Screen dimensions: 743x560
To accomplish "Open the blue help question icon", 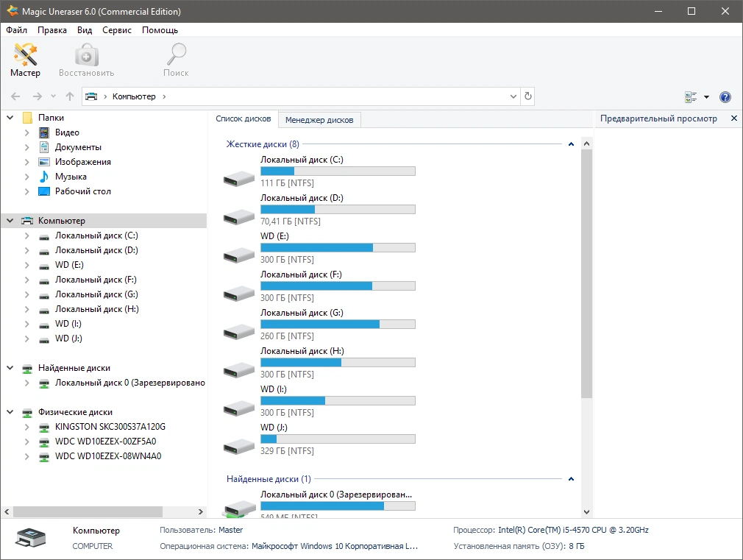I will [725, 96].
